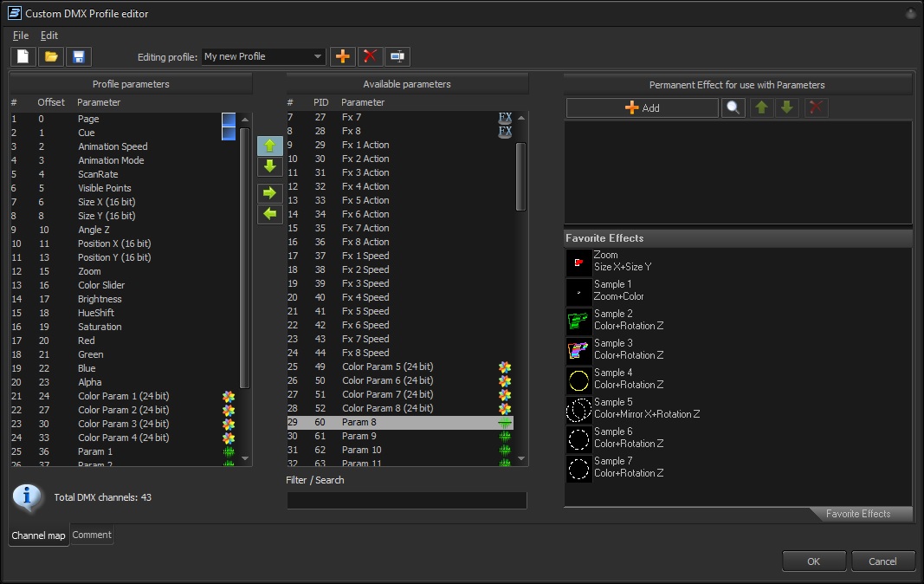Click the rename profile icon in the toolbar

coord(397,57)
